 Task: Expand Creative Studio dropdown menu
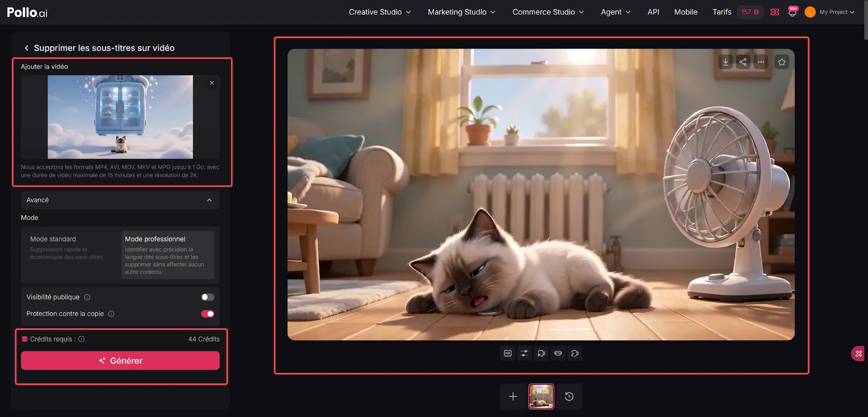[380, 12]
